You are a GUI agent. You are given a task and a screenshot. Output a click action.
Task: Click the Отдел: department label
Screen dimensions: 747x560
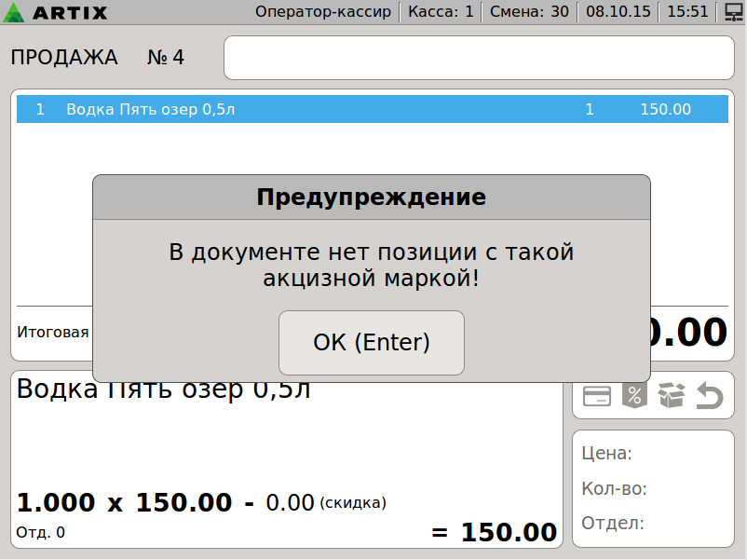(612, 523)
